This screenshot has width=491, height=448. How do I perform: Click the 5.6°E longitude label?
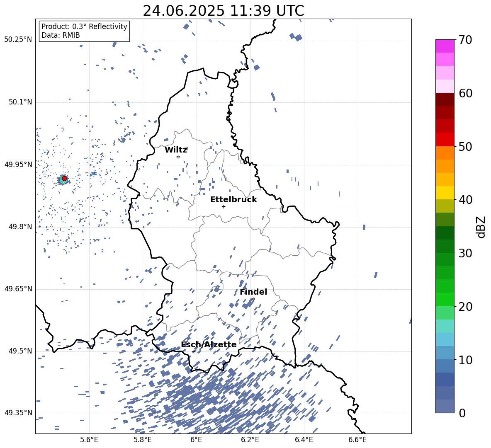[x=89, y=440]
